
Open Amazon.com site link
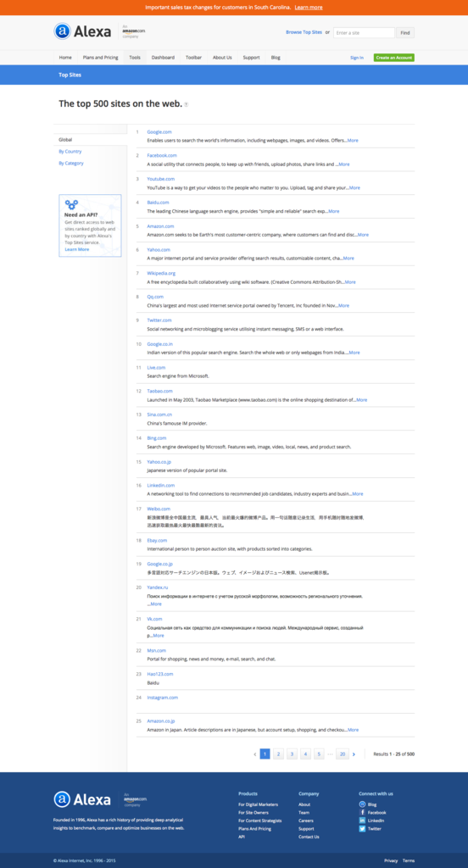pos(160,225)
